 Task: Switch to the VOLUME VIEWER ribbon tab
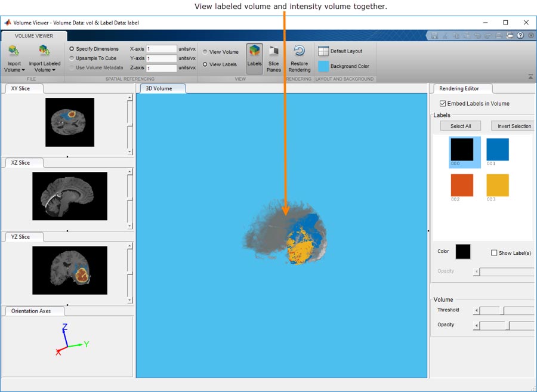pyautogui.click(x=34, y=36)
